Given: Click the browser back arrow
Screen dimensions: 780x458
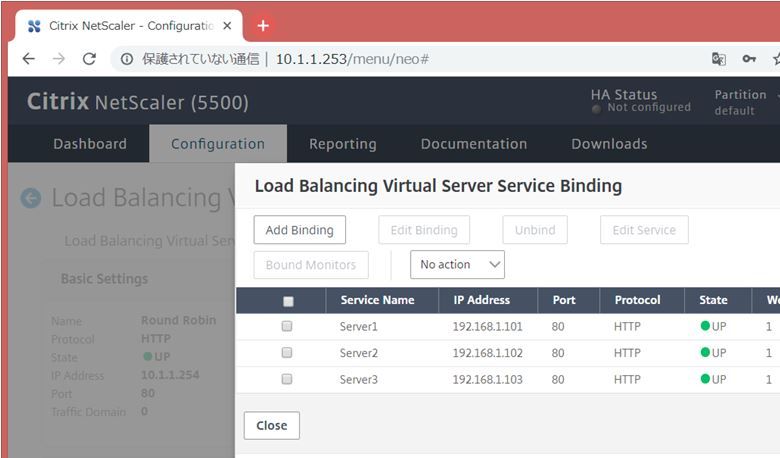Looking at the screenshot, I should tap(29, 59).
